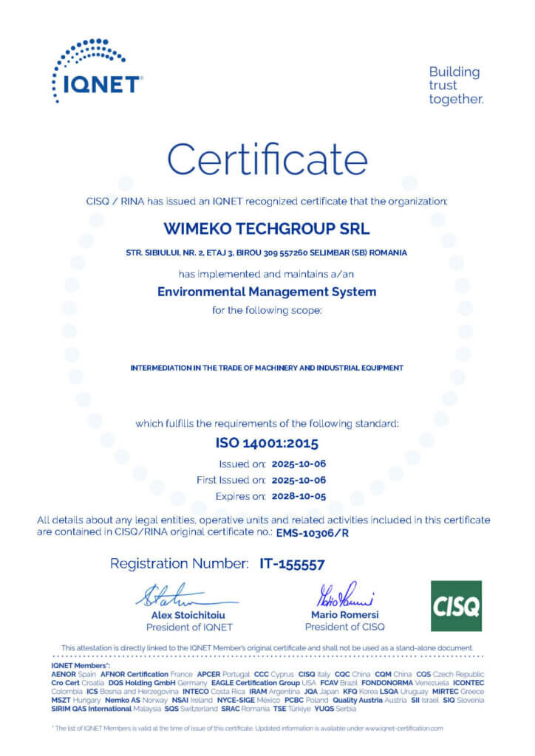Click 'Environmental Management System' text

(x=267, y=292)
